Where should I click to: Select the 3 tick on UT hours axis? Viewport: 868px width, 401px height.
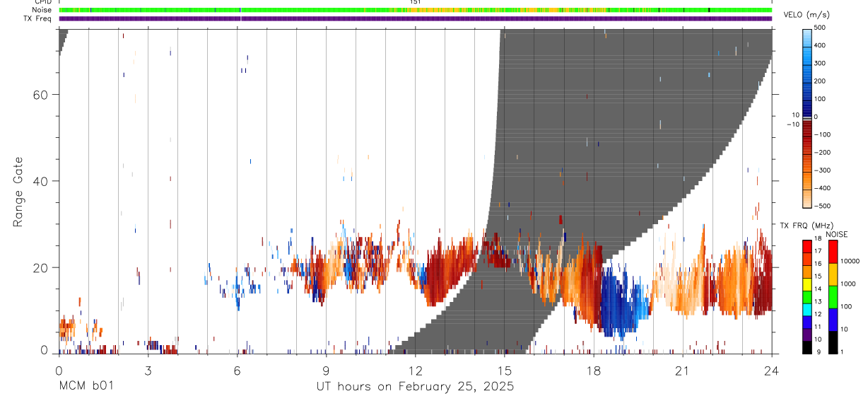tap(148, 370)
